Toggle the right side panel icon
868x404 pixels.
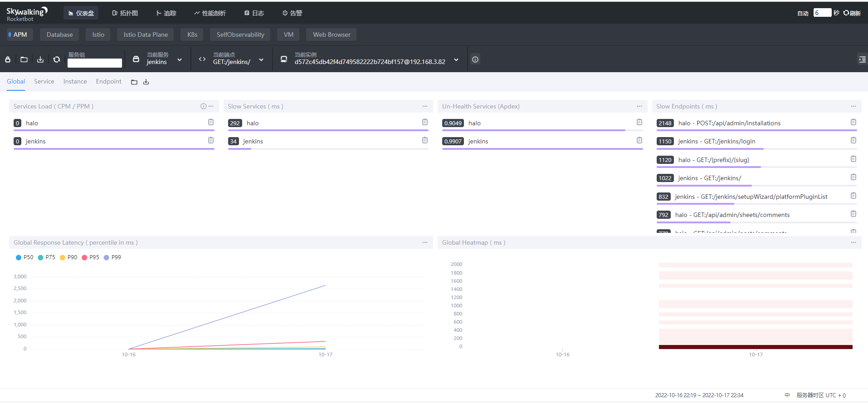coord(862,59)
